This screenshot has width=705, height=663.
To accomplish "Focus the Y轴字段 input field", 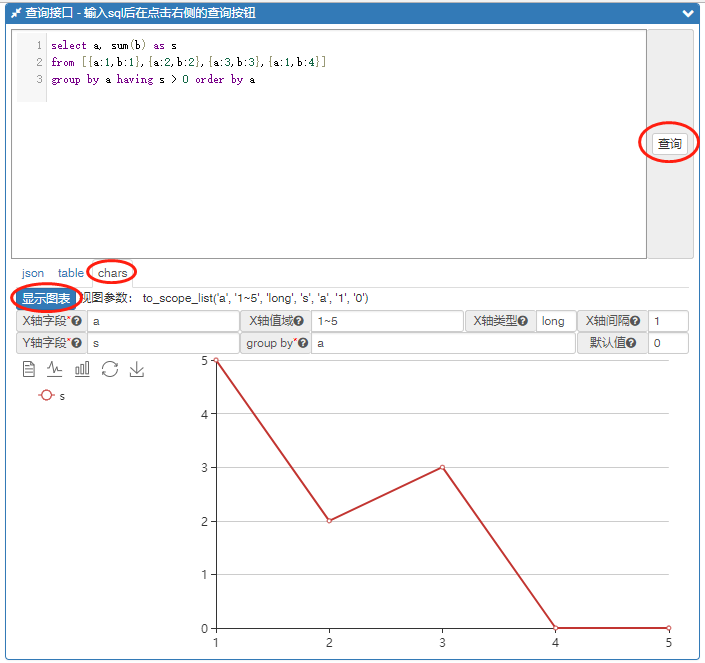I will click(162, 344).
